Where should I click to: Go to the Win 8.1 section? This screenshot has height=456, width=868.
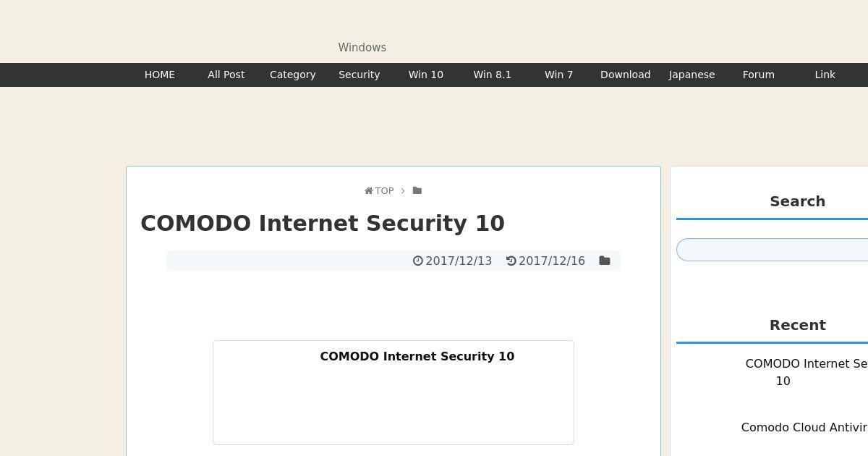(x=493, y=75)
